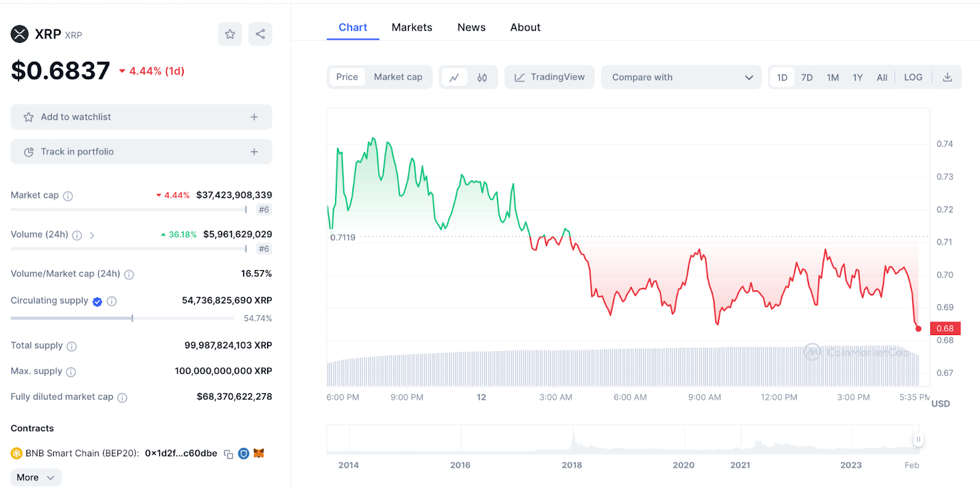The width and height of the screenshot is (980, 487).
Task: Select the 1Y time range
Action: (x=858, y=77)
